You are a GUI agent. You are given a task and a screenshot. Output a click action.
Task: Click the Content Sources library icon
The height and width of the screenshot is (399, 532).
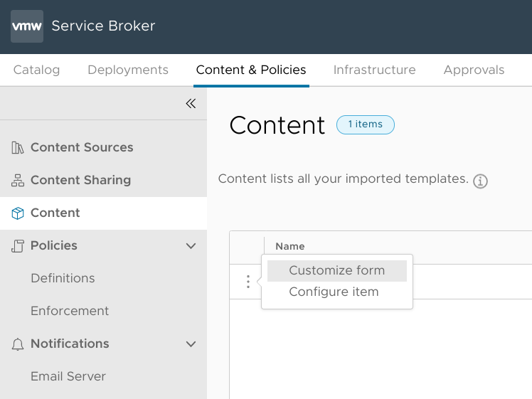point(18,148)
